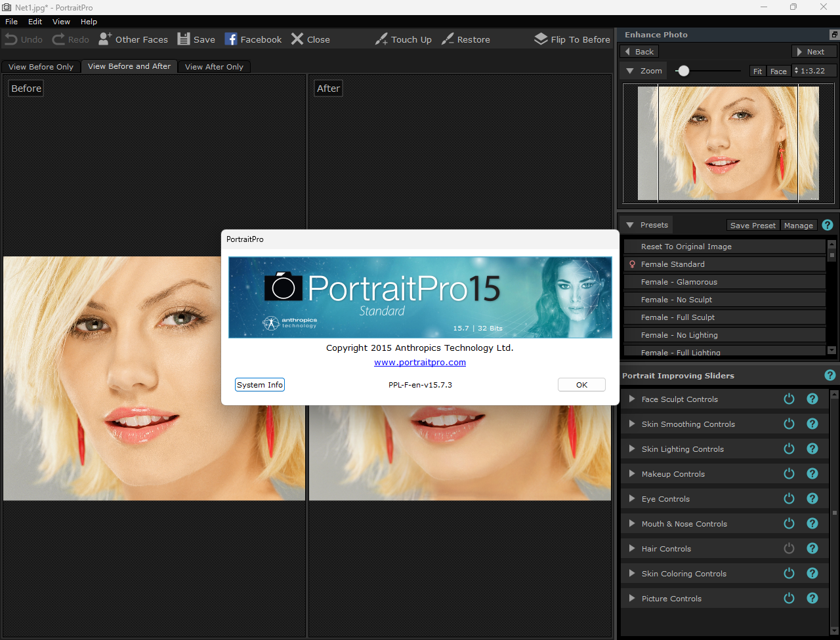Screen dimensions: 840x640
Task: Go Back to previous step
Action: (639, 52)
